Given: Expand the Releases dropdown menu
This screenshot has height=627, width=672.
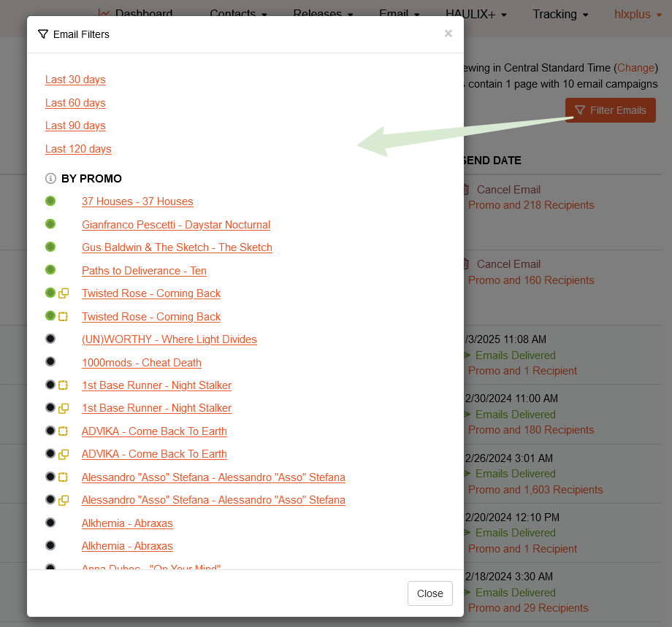Looking at the screenshot, I should (x=323, y=14).
